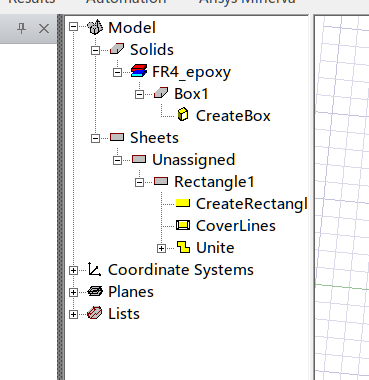Collapse the Box1 node

[139, 94]
